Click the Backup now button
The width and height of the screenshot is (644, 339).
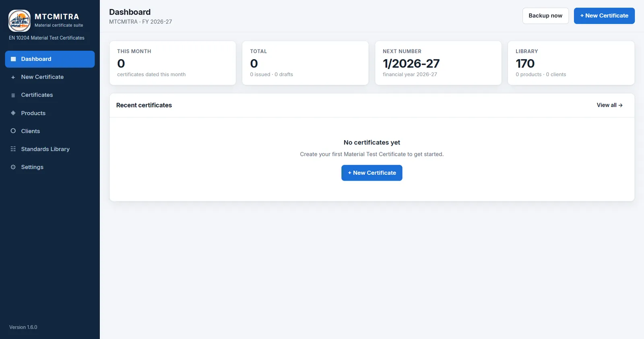click(x=545, y=16)
